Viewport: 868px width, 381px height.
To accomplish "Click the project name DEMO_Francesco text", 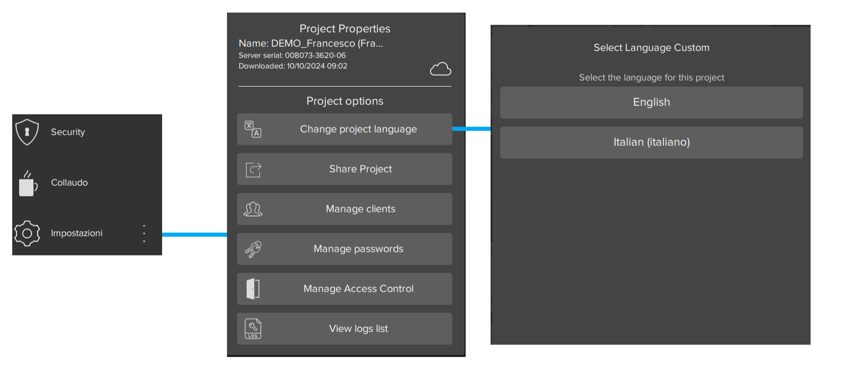I will (310, 44).
